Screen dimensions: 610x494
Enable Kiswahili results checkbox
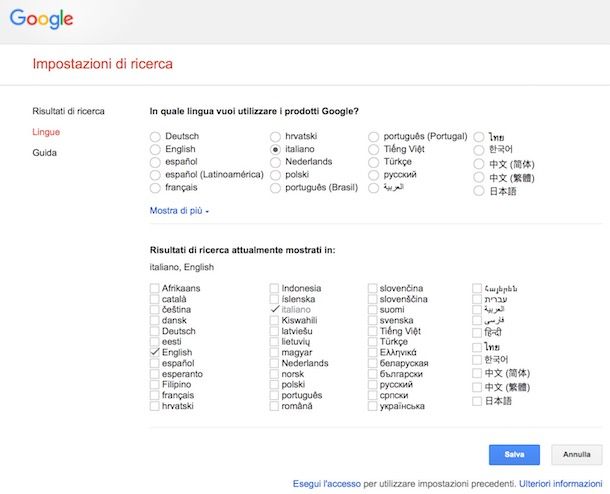(274, 321)
